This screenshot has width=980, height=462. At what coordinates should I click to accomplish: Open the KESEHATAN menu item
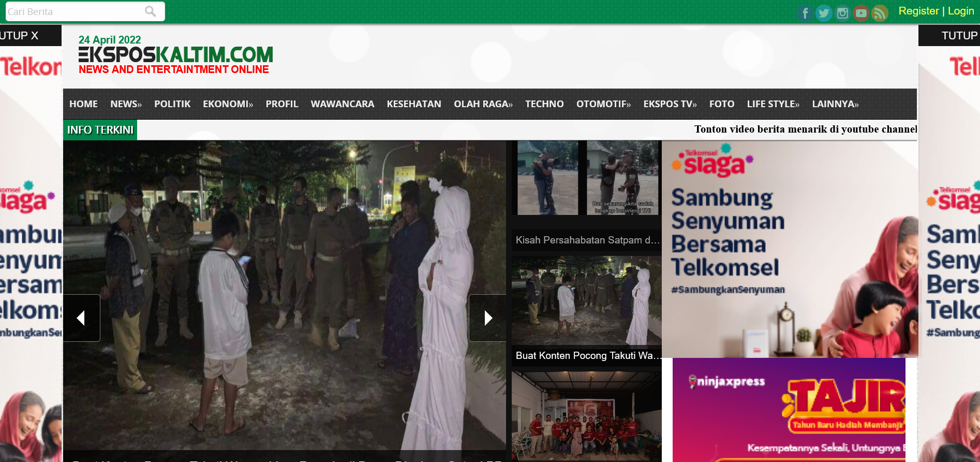[x=414, y=104]
